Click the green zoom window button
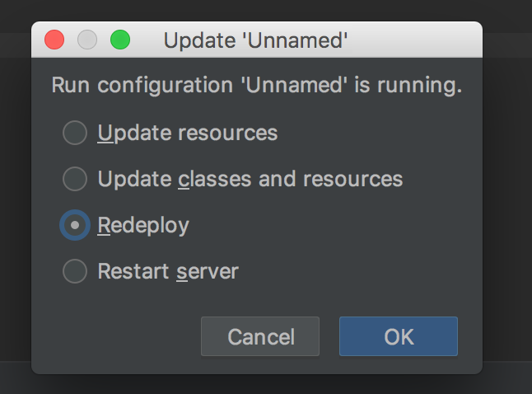The width and height of the screenshot is (532, 394). pos(120,40)
